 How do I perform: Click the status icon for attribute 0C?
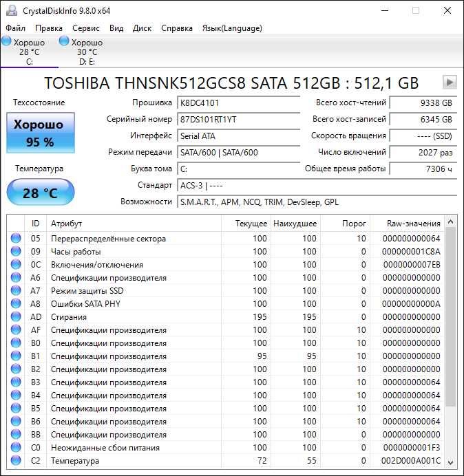[16, 264]
